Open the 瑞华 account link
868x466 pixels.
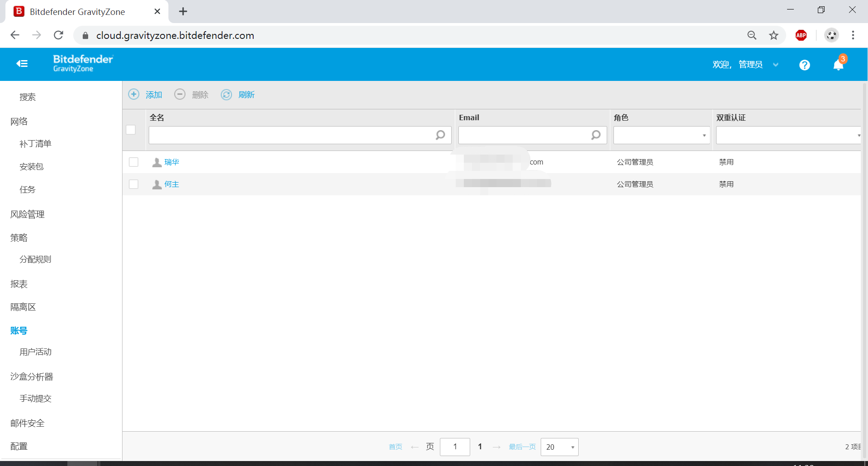click(172, 162)
